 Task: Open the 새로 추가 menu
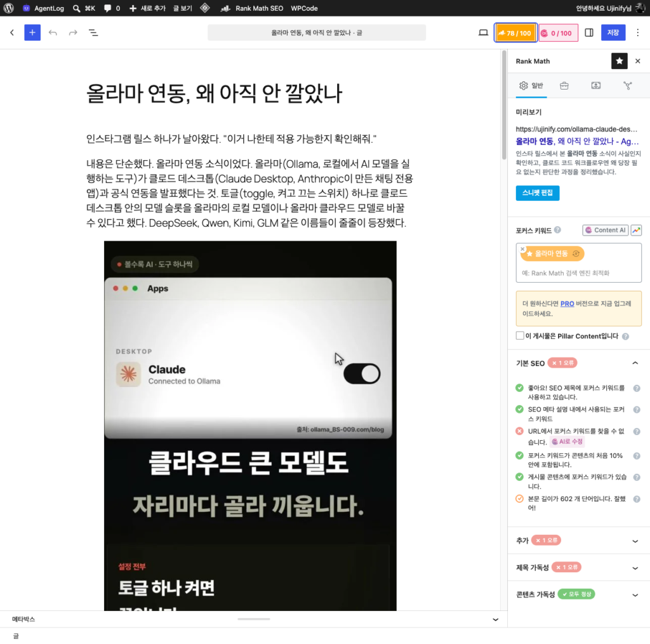pyautogui.click(x=147, y=8)
